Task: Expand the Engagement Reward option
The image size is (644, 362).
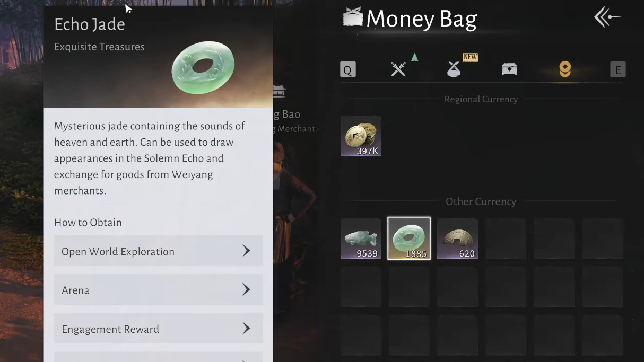Action: 158,329
